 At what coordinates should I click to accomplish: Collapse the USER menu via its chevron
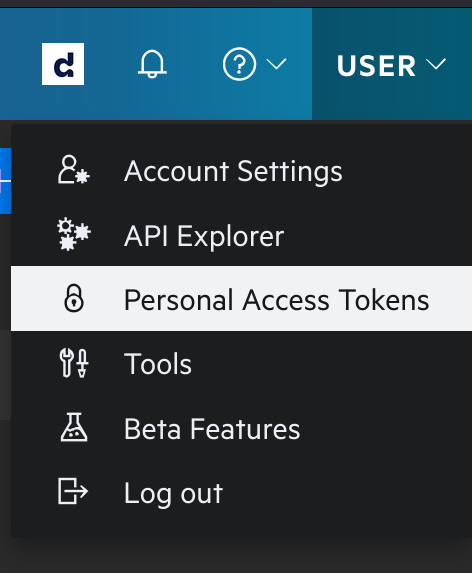click(436, 64)
